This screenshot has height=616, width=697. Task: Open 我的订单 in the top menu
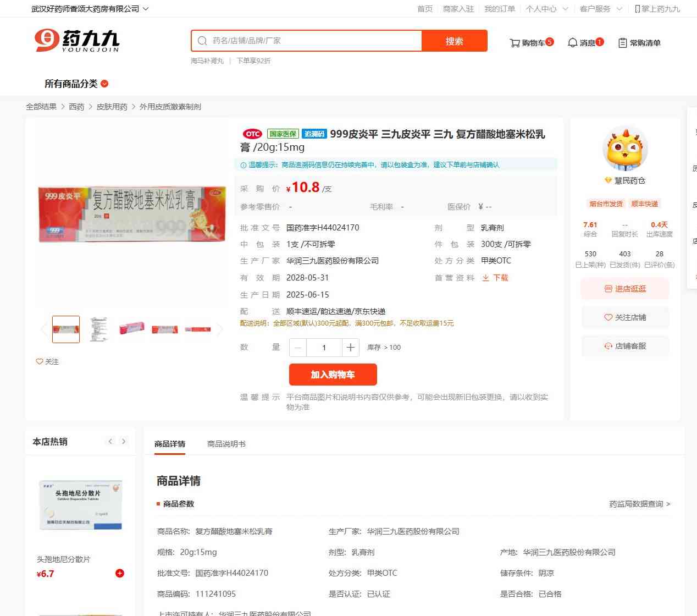click(x=500, y=9)
